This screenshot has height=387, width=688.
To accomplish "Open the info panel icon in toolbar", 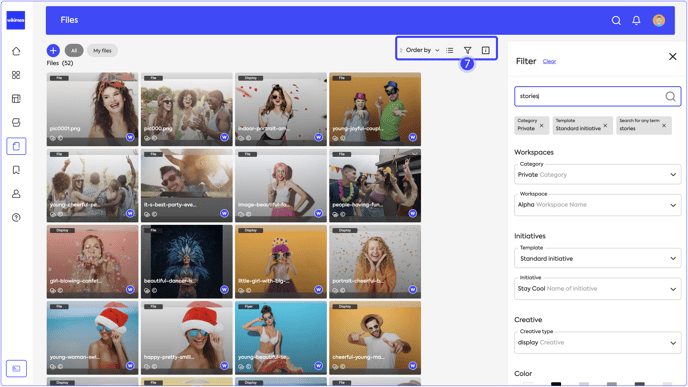I will tap(486, 50).
